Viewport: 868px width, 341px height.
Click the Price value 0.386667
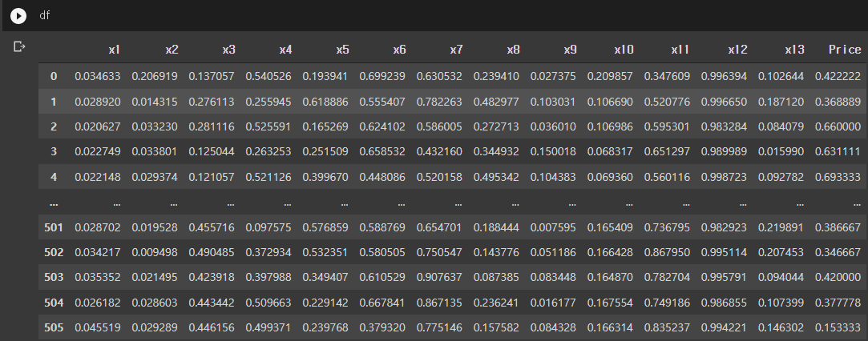click(x=838, y=227)
